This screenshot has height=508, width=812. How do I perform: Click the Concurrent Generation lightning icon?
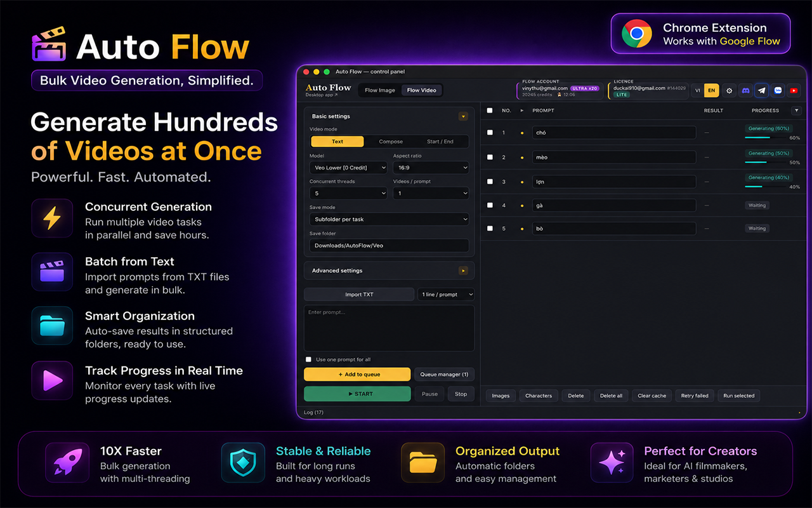point(52,218)
